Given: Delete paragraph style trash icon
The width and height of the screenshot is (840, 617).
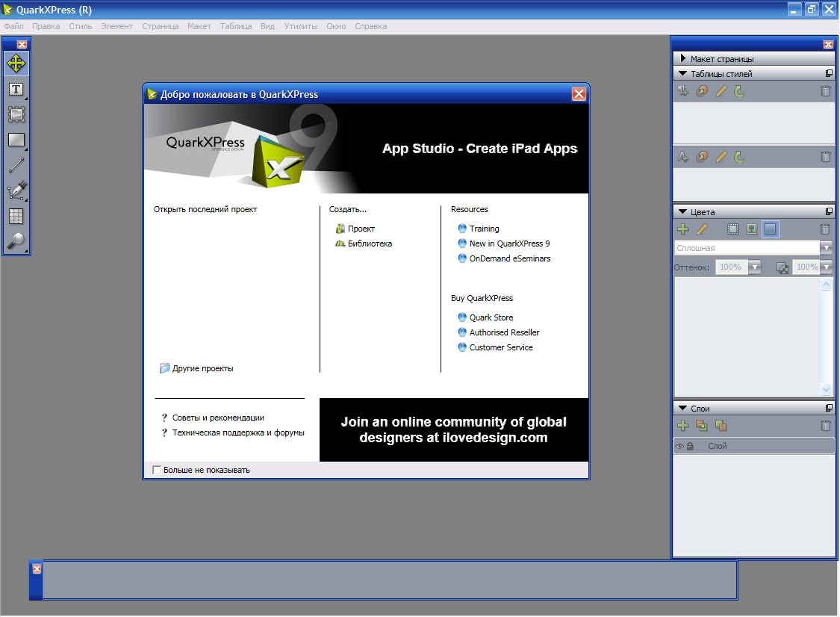Looking at the screenshot, I should [x=826, y=91].
